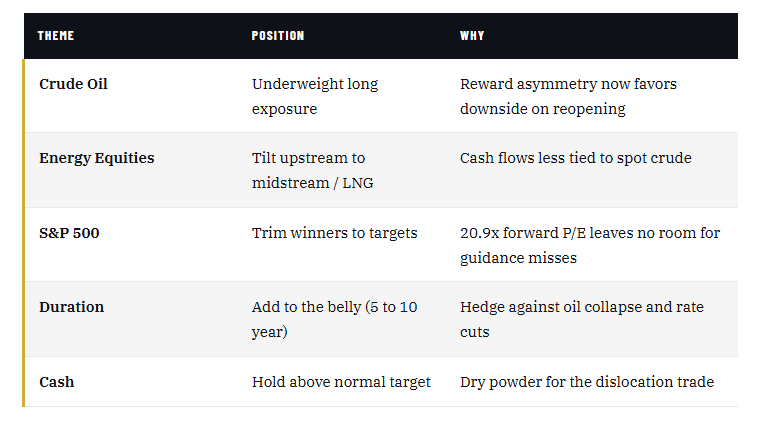Click the '20.9x forward P/E' explanation
The width and height of the screenshot is (760, 421).
point(589,245)
